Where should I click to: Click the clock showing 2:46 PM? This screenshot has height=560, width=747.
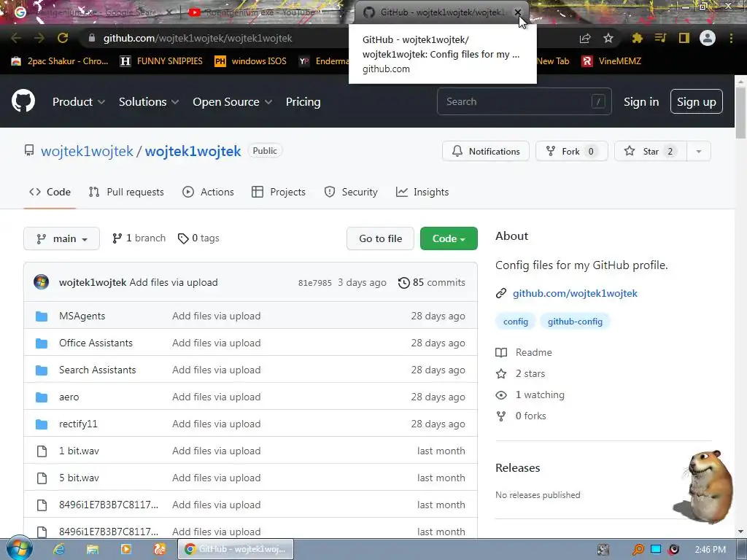[710, 550]
